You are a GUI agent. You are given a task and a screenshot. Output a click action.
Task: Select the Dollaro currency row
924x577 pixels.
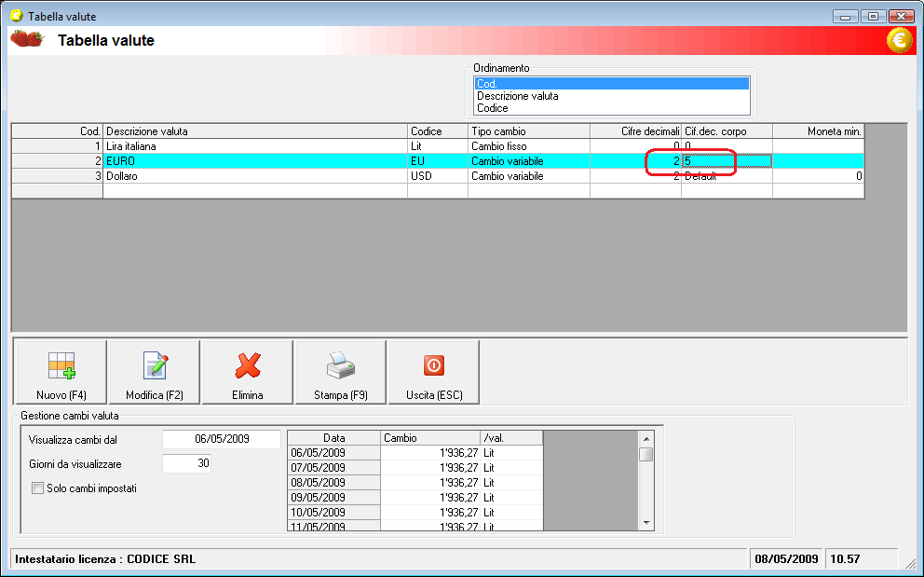(438, 176)
